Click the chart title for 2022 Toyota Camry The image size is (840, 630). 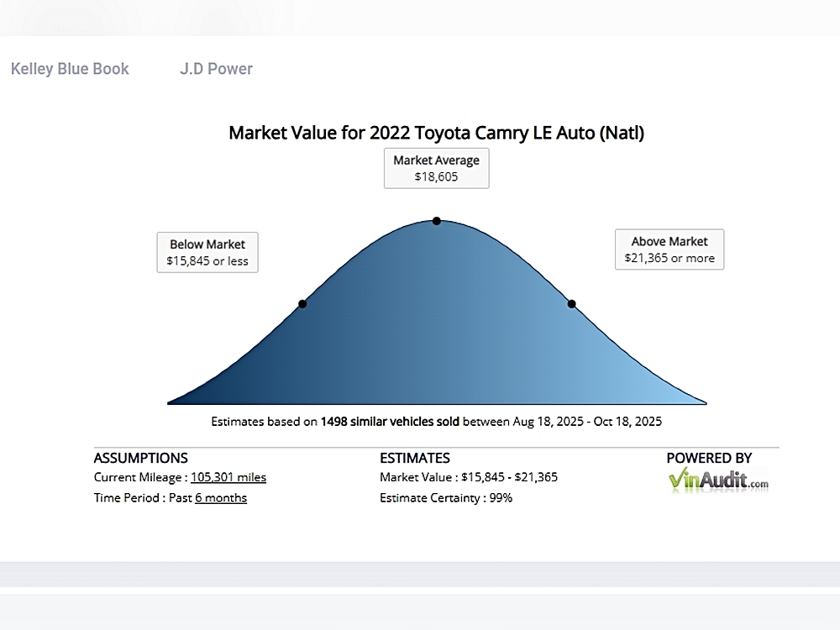point(436,133)
